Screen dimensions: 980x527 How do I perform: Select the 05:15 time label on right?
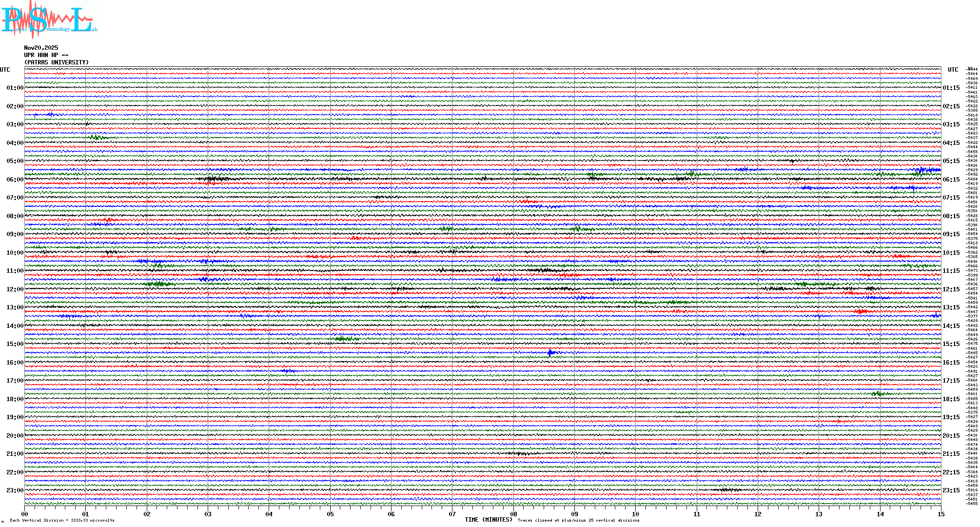pyautogui.click(x=951, y=161)
